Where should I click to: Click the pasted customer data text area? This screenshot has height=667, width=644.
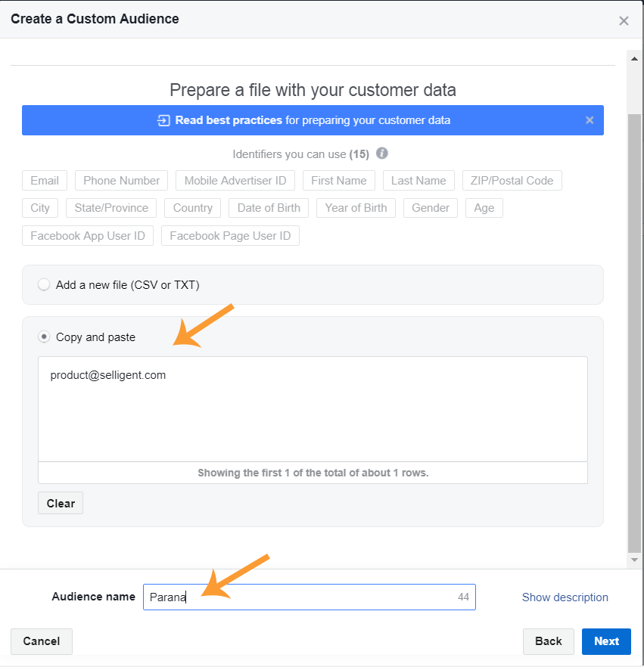[x=313, y=408]
